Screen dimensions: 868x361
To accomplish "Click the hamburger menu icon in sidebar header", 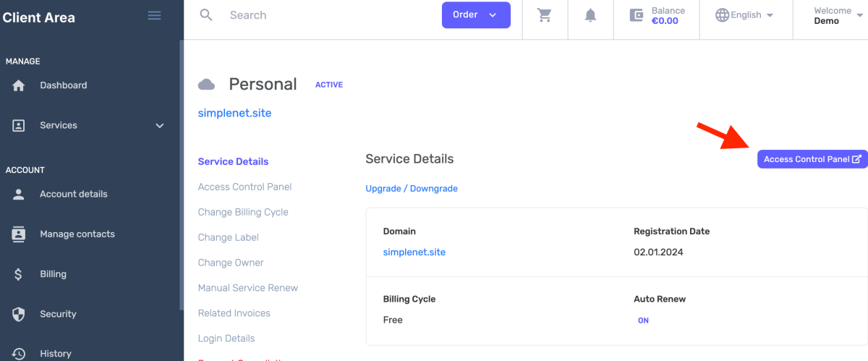I will pyautogui.click(x=154, y=15).
